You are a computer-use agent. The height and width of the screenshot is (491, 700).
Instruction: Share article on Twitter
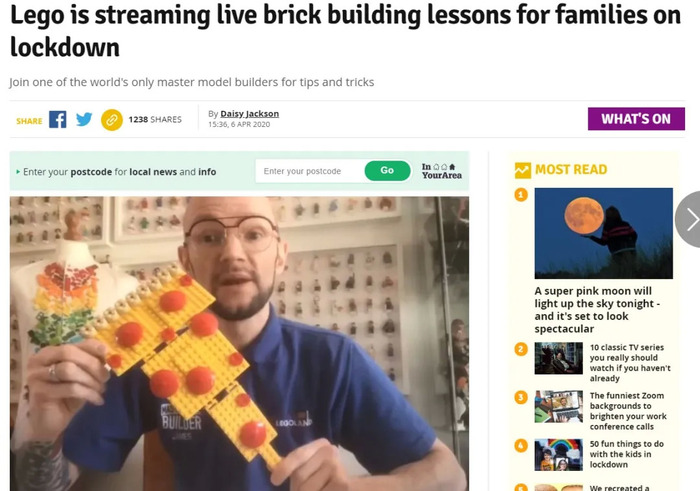click(84, 120)
